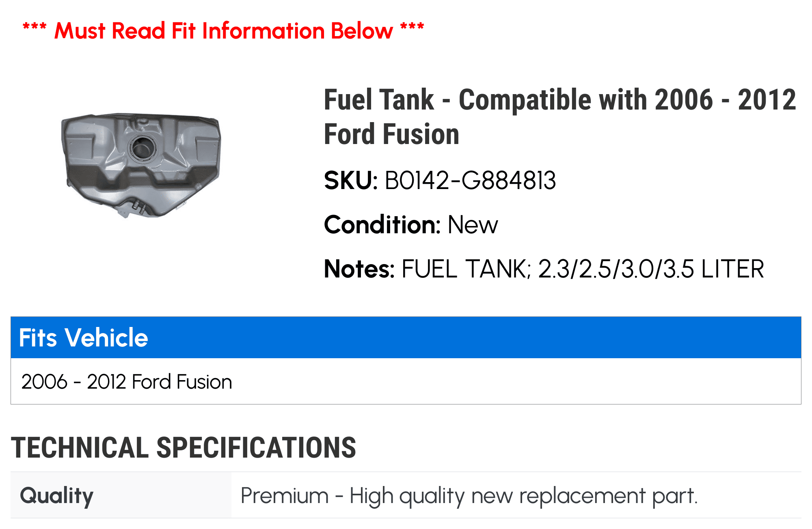
Task: Click the red "Must Read Fit Information Below" notice
Action: (223, 31)
